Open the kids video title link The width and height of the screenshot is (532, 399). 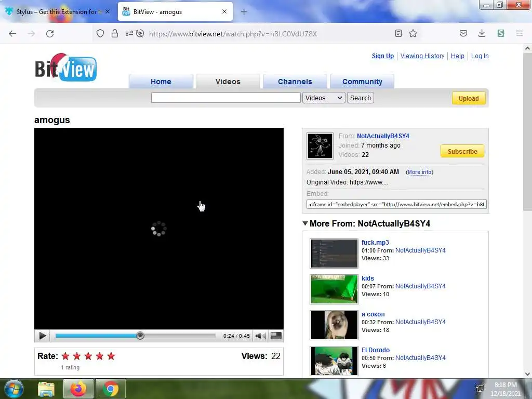pyautogui.click(x=367, y=278)
